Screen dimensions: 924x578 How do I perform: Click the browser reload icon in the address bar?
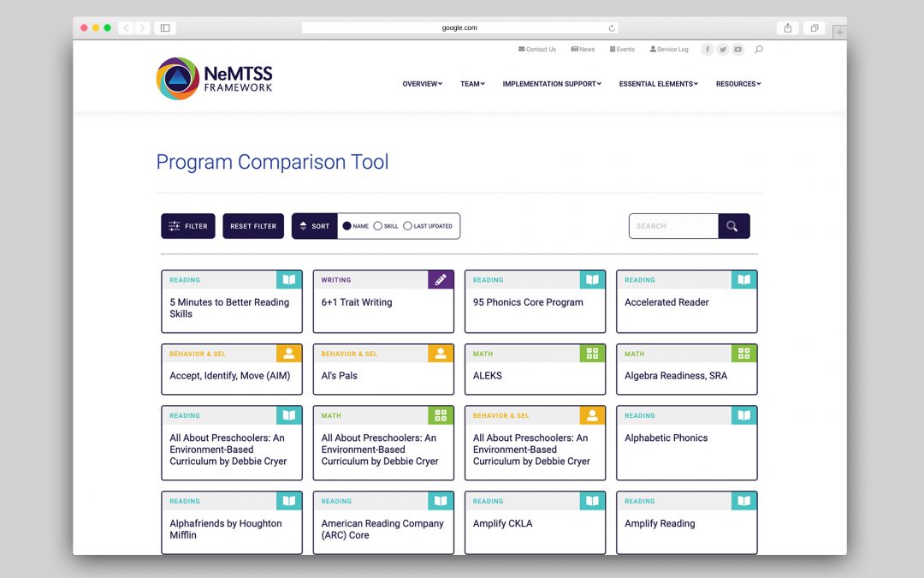click(612, 28)
